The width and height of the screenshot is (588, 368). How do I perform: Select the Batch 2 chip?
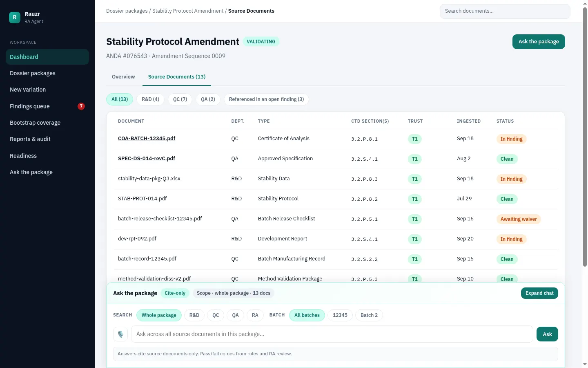click(x=369, y=315)
